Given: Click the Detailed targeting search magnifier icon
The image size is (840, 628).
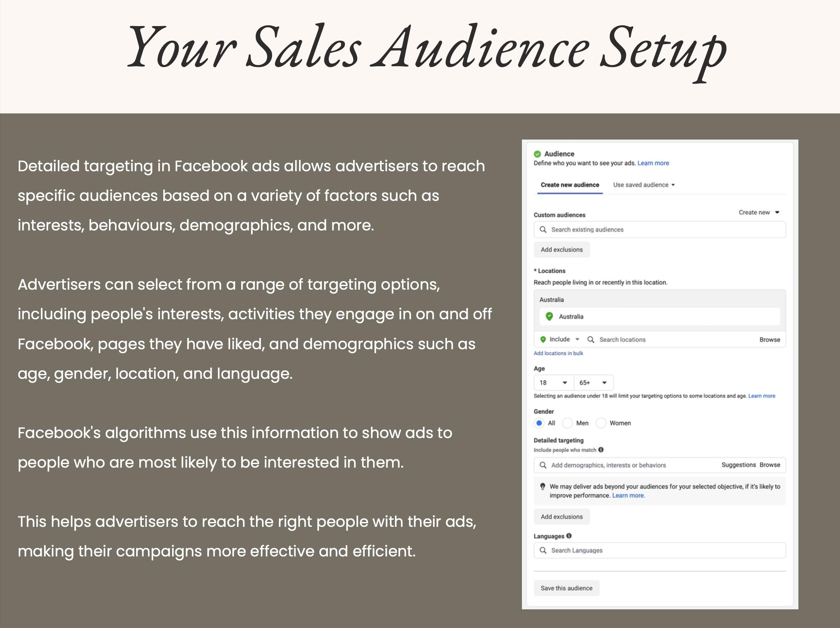Looking at the screenshot, I should [x=543, y=465].
